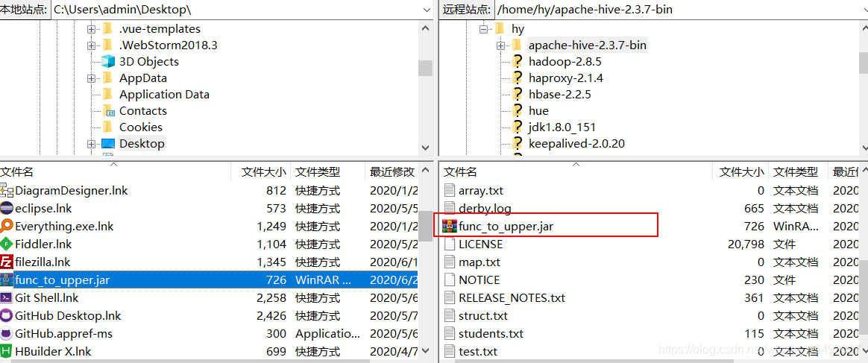Viewport: 868px width, 363px height.
Task: Click the NOTICE file icon
Action: (x=450, y=280)
